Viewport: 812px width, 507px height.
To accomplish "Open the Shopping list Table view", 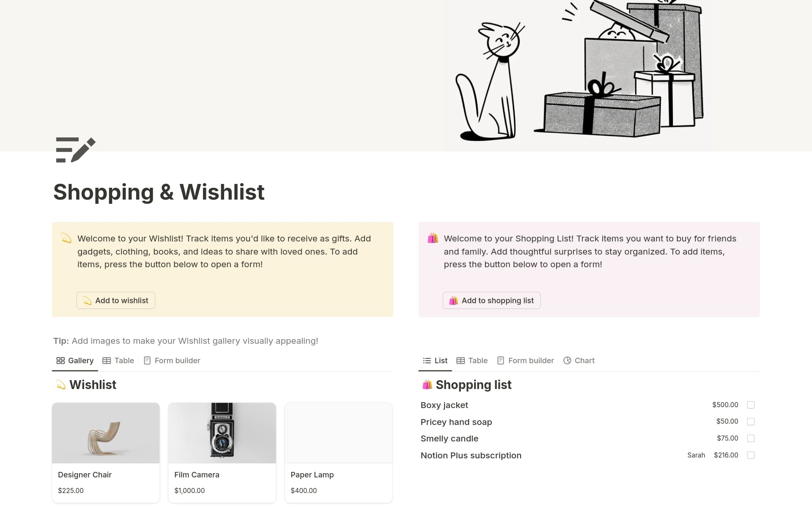I will tap(472, 361).
